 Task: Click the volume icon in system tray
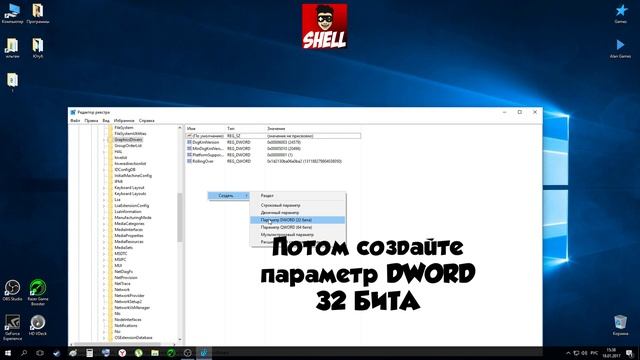pos(584,353)
